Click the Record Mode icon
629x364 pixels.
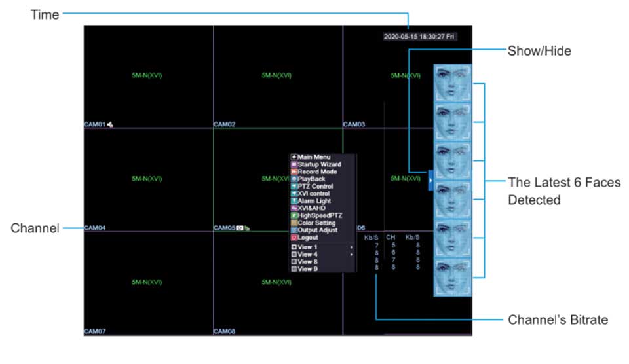click(x=294, y=172)
